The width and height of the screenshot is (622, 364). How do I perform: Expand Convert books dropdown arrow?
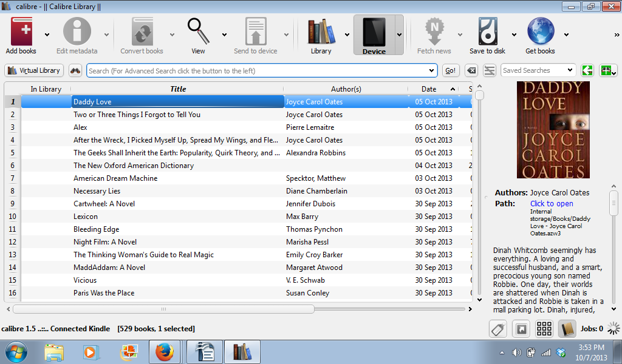pos(172,35)
